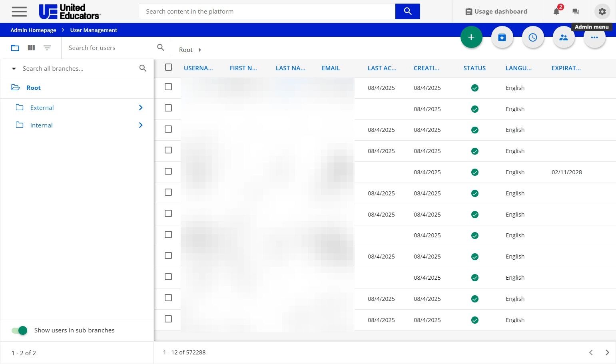The height and width of the screenshot is (364, 616).
Task: Click the Root breadcrumb above the table
Action: point(186,50)
